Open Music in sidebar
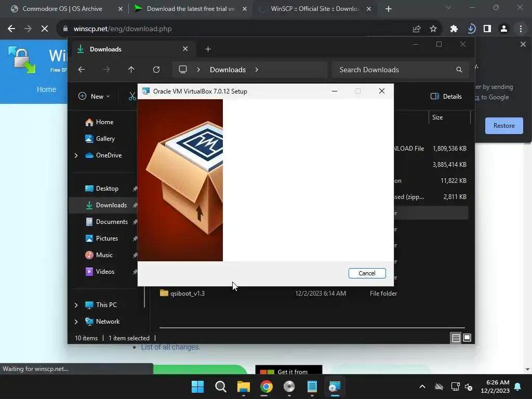 [104, 255]
